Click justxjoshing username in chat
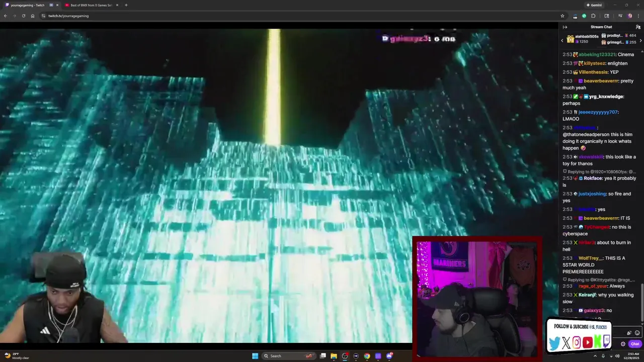 point(592,194)
